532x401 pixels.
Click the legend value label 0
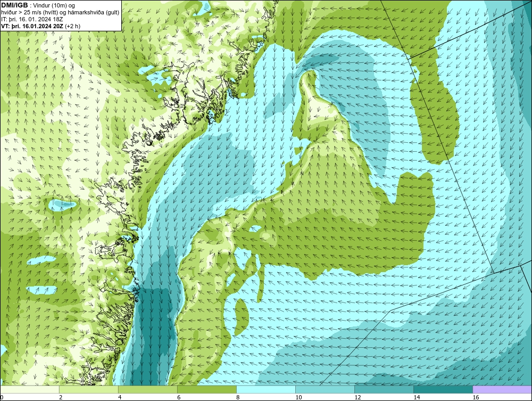[2, 397]
